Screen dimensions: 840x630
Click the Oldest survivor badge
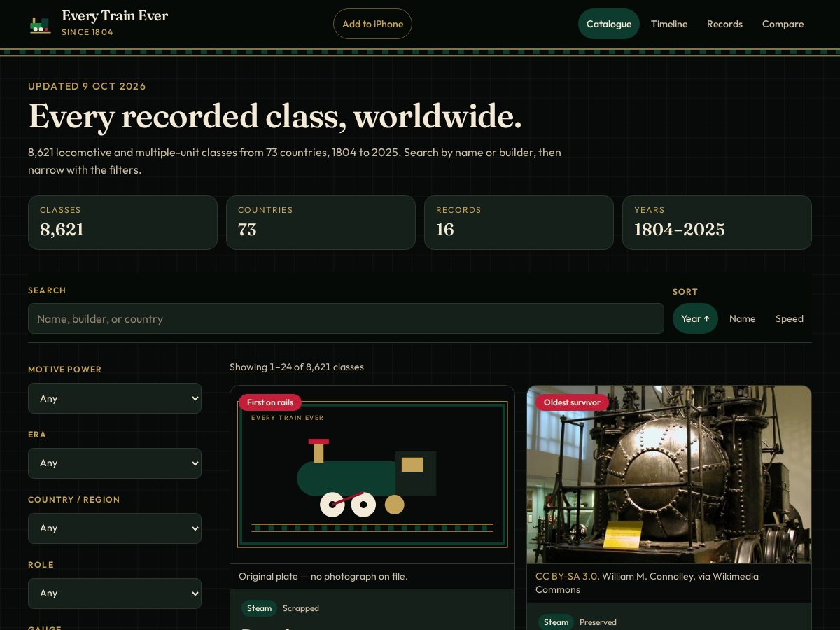572,402
